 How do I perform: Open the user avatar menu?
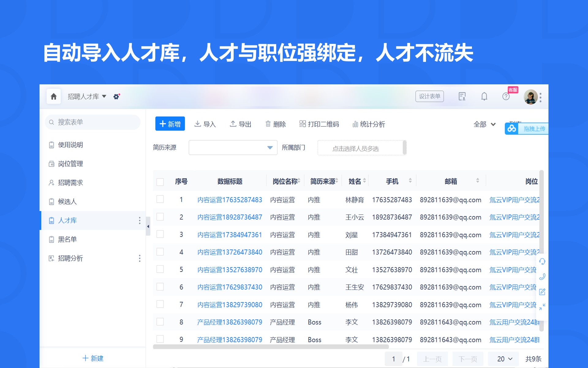(531, 97)
